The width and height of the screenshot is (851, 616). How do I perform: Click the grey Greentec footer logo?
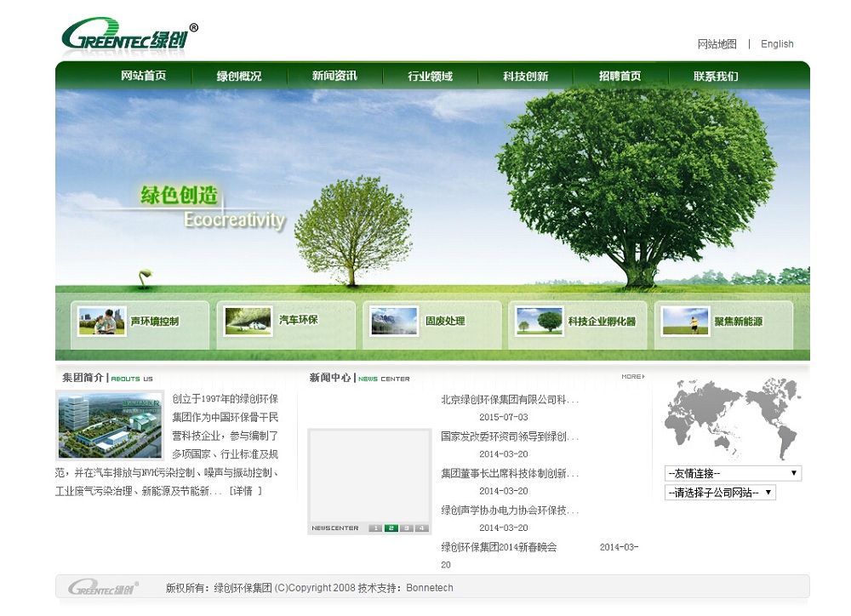[x=103, y=588]
